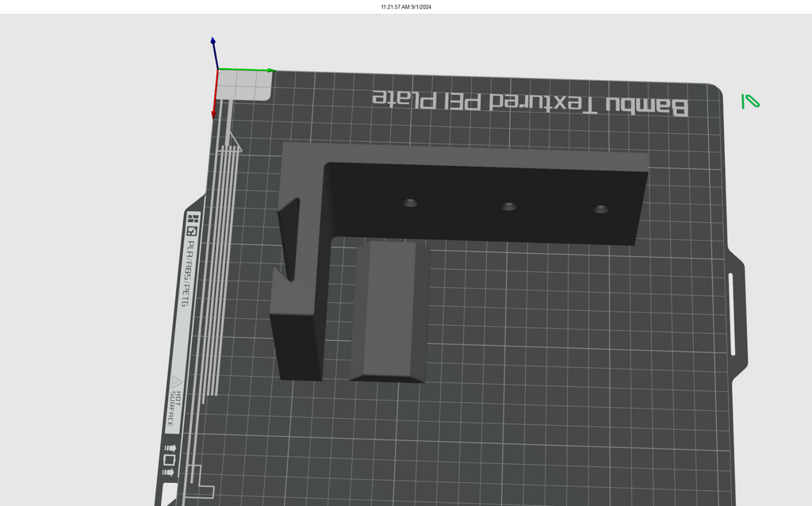This screenshot has height=506, width=812.
Task: Click the timestamp at top of window
Action: click(406, 6)
